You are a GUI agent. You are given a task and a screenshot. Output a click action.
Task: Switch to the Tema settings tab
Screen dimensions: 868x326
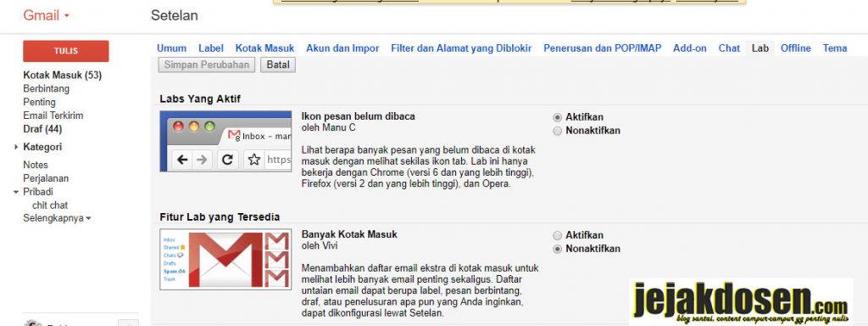[x=835, y=48]
